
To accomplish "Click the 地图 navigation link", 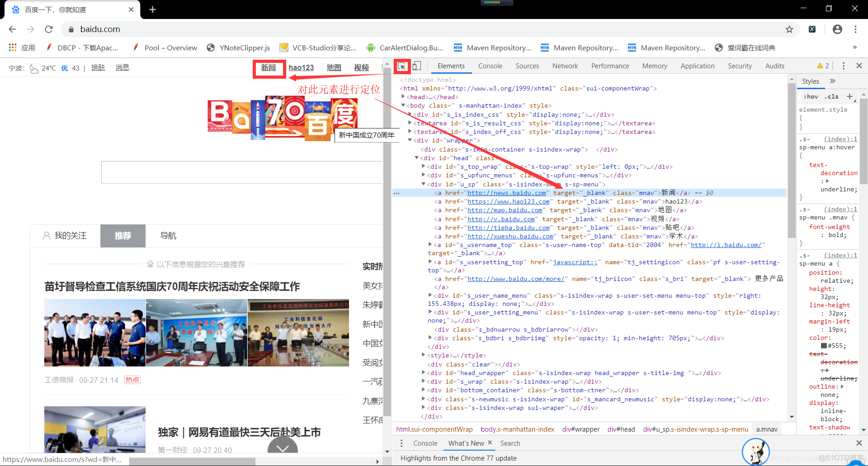I will 334,67.
